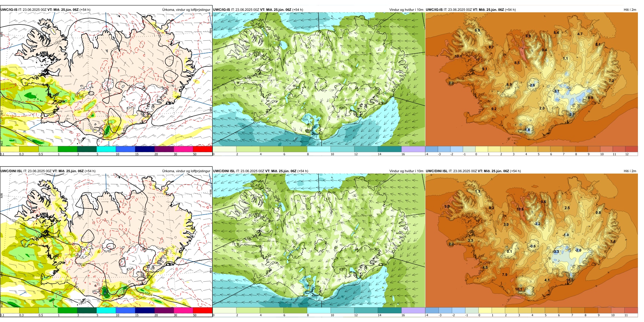Click the 7.2 temperature value on IG-IS map
This screenshot has height=322, width=644.
[611, 81]
